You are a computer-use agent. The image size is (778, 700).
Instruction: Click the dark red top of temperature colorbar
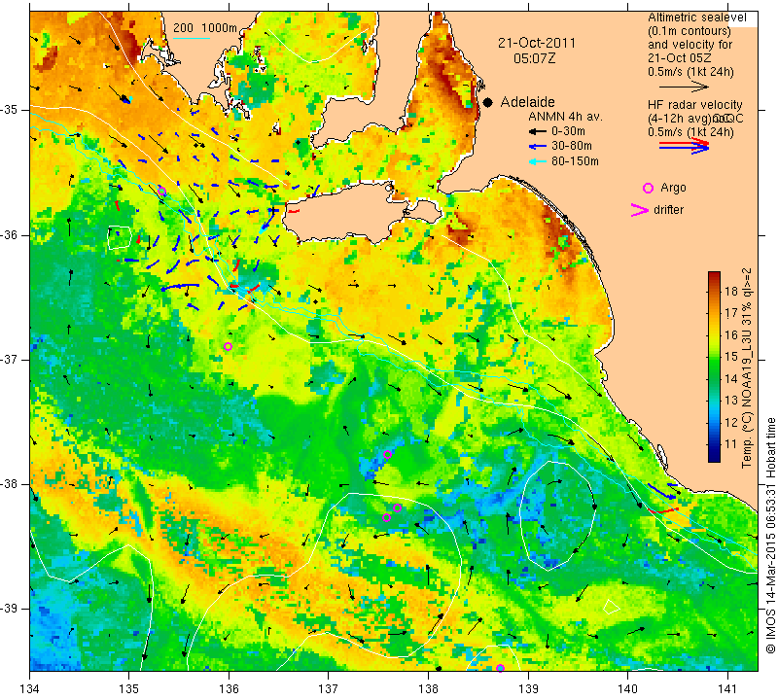[x=714, y=276]
